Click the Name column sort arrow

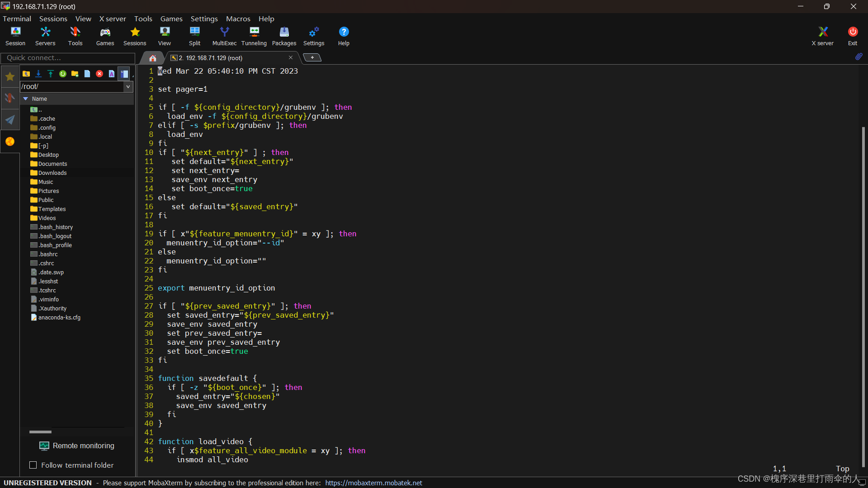click(26, 99)
